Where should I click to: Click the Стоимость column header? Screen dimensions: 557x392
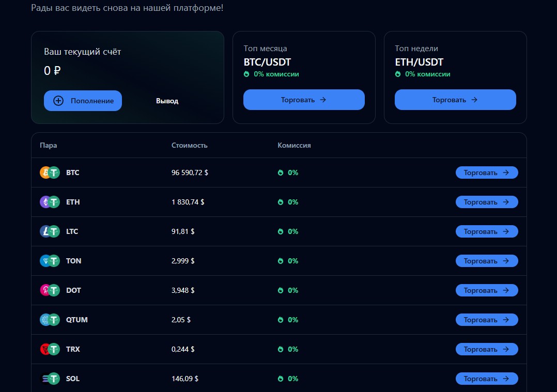pos(189,145)
